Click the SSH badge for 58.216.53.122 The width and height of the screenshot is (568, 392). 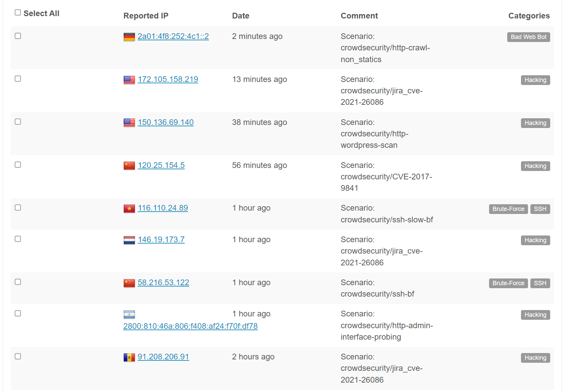point(540,283)
